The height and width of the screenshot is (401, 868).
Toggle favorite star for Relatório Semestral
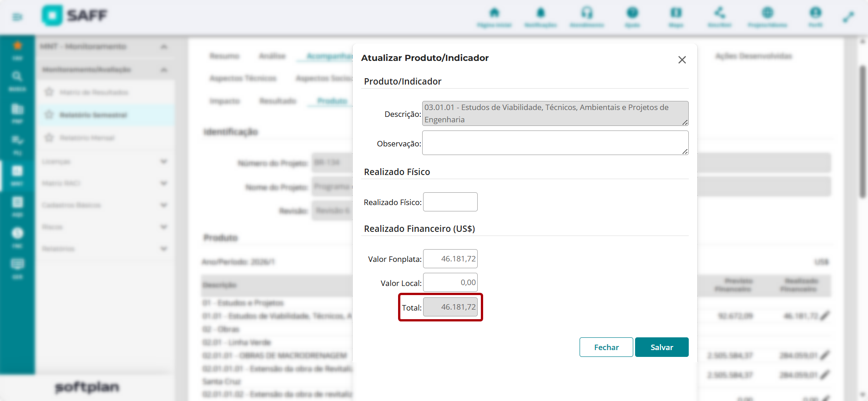point(49,115)
